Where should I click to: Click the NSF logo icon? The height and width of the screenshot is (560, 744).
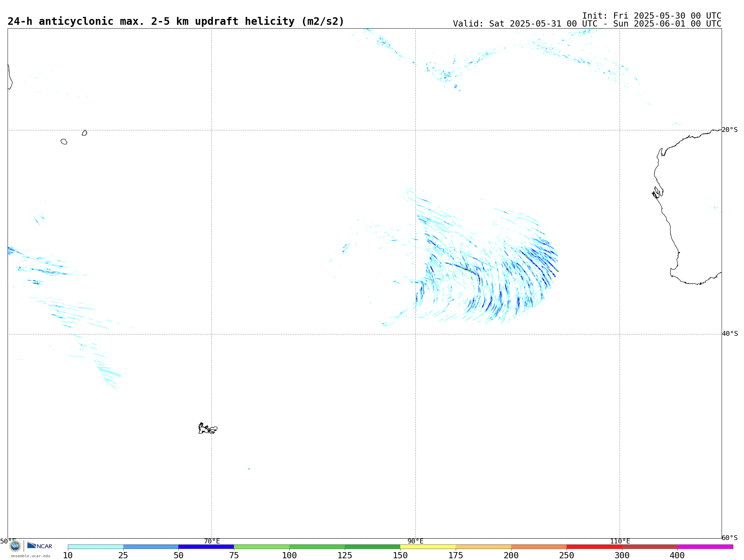pos(15,546)
